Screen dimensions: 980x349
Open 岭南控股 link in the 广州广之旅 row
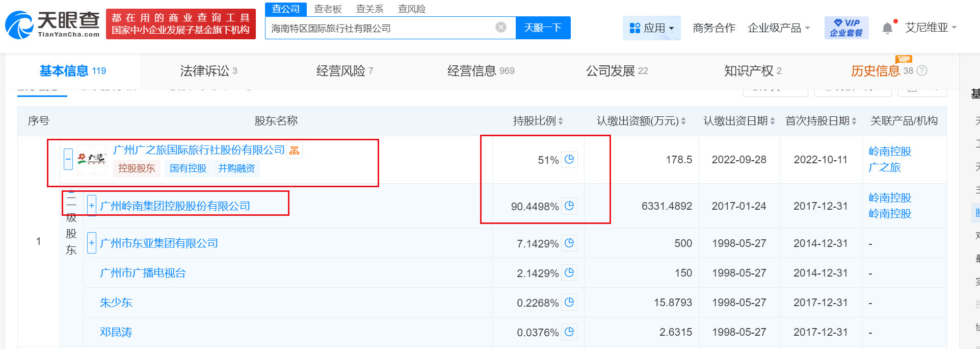(x=890, y=152)
